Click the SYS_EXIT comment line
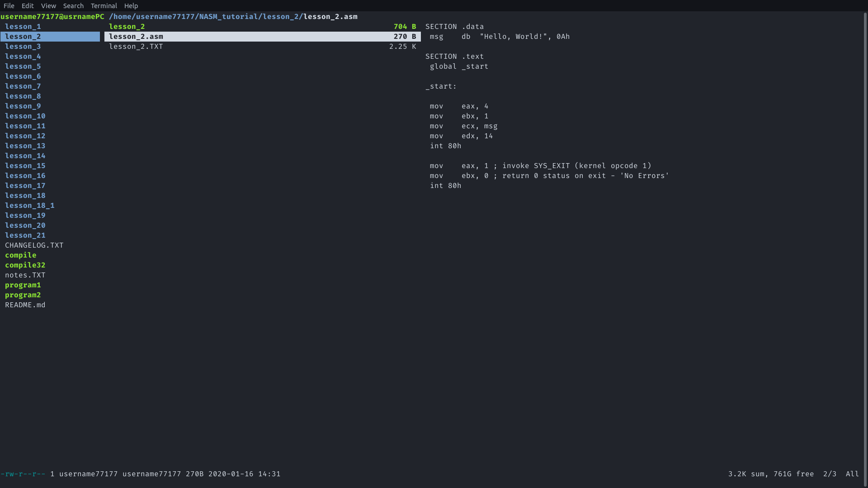Image resolution: width=868 pixels, height=488 pixels. tap(541, 166)
